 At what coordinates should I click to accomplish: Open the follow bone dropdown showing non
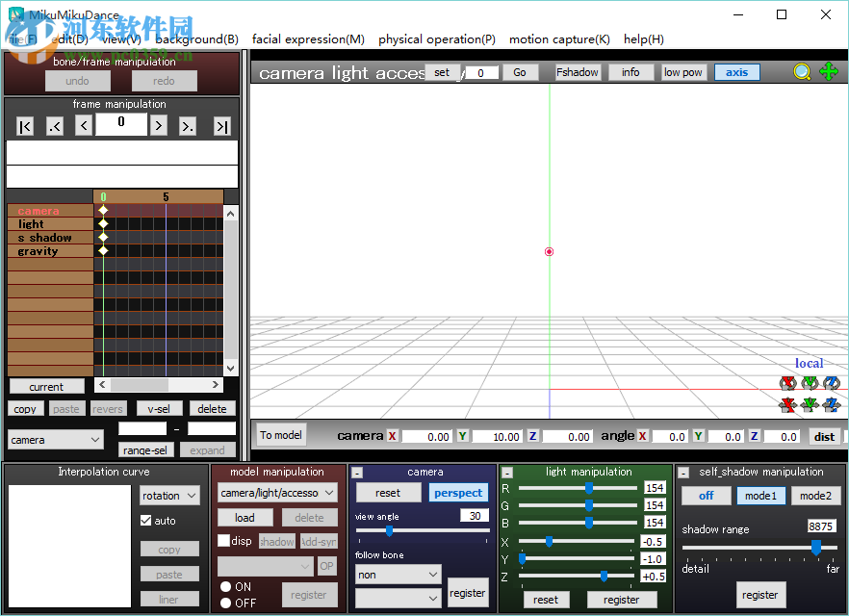click(398, 574)
